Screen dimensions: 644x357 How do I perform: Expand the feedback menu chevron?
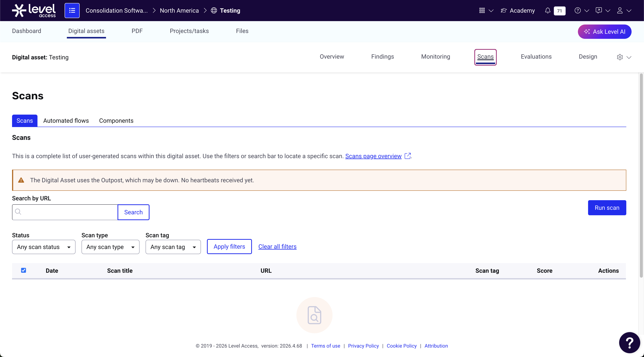(608, 11)
